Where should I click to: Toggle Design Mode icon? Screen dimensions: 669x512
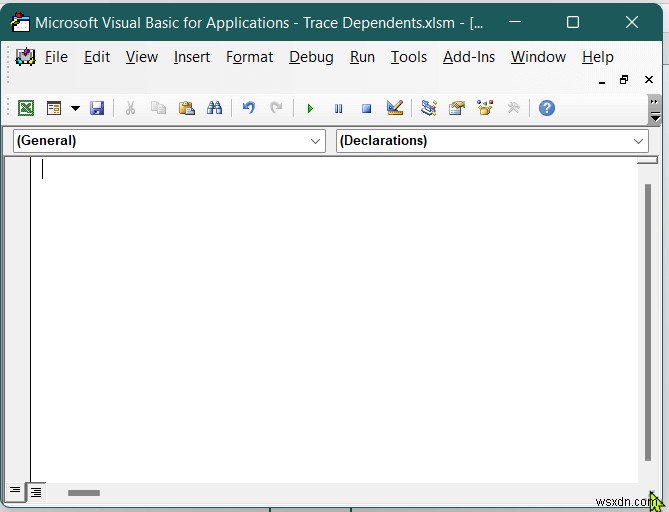[x=395, y=108]
